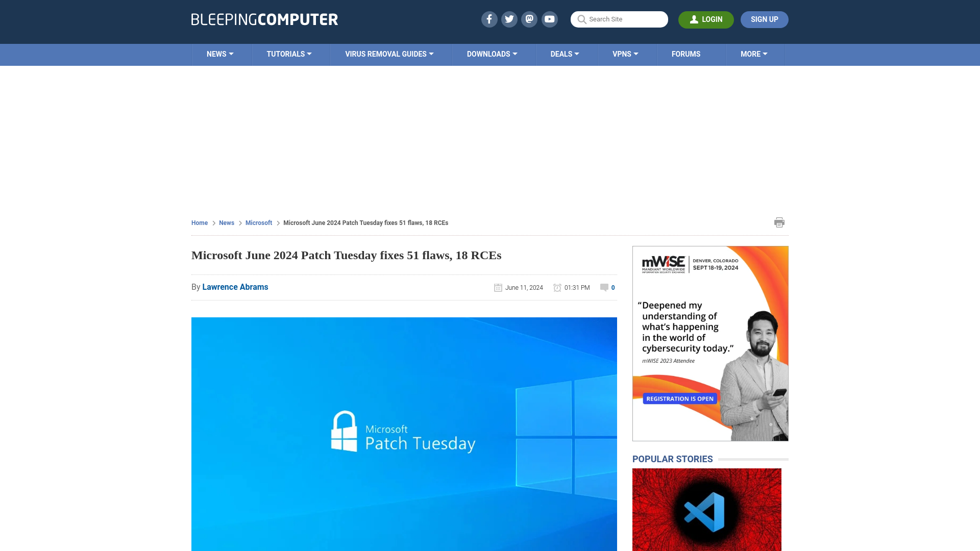The height and width of the screenshot is (551, 980).
Task: Select the DEALS menu item
Action: 565,54
